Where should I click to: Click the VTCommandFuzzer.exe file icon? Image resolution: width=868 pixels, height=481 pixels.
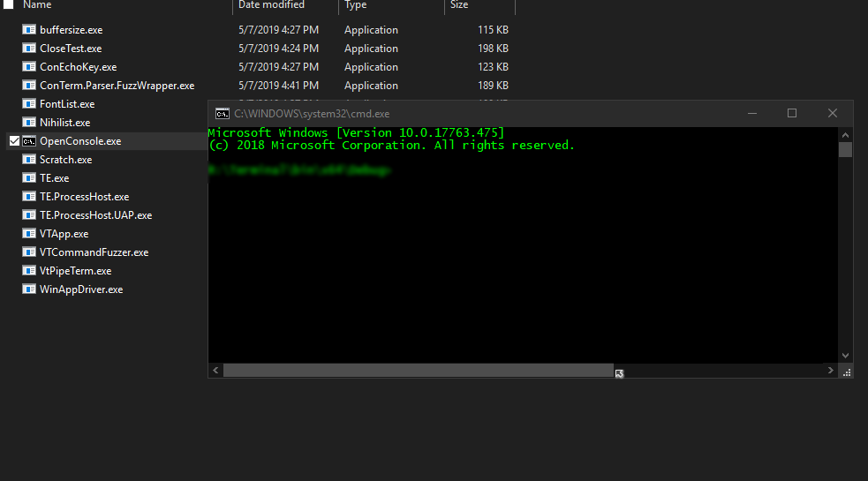(x=29, y=252)
